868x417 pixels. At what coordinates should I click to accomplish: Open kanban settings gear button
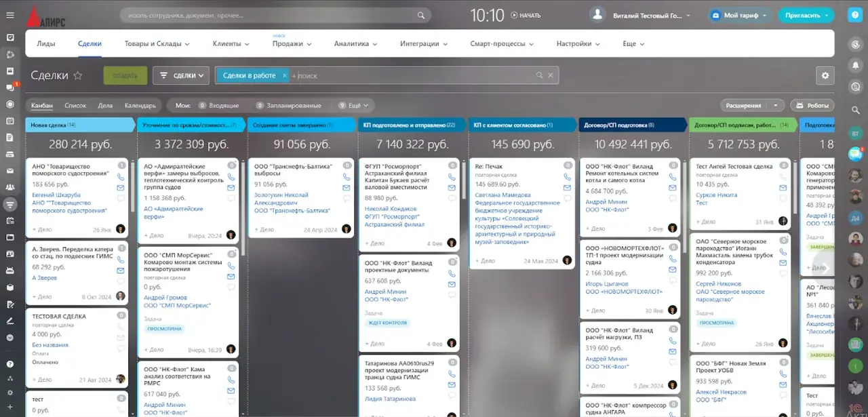pos(825,76)
